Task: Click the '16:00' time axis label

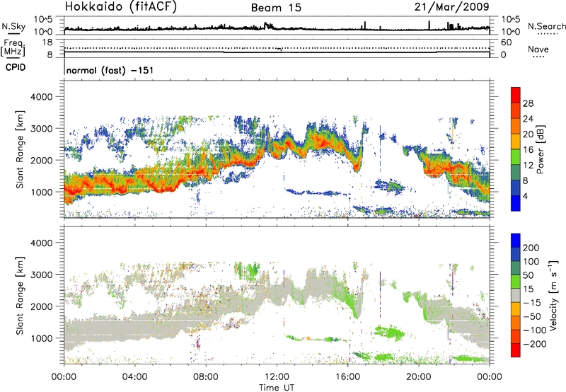Action: pyautogui.click(x=347, y=377)
